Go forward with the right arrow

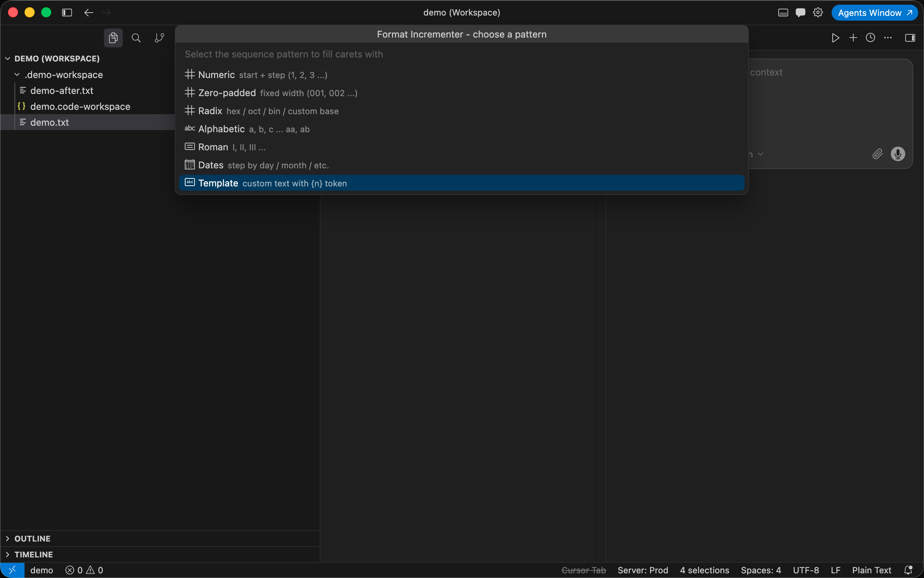[106, 13]
